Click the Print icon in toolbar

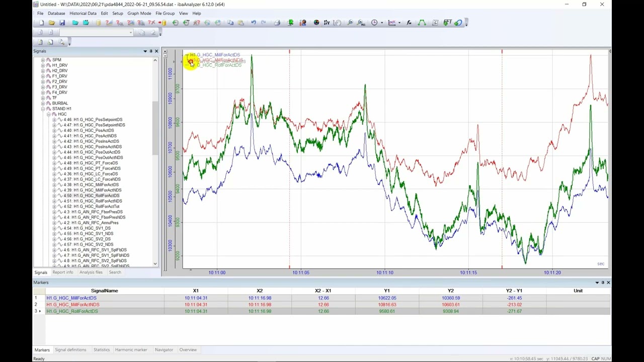click(277, 23)
